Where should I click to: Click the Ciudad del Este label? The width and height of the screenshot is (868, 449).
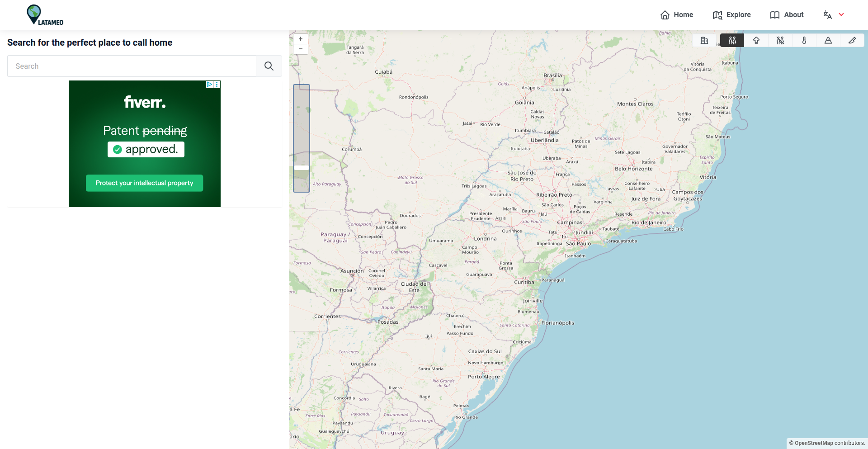414,287
